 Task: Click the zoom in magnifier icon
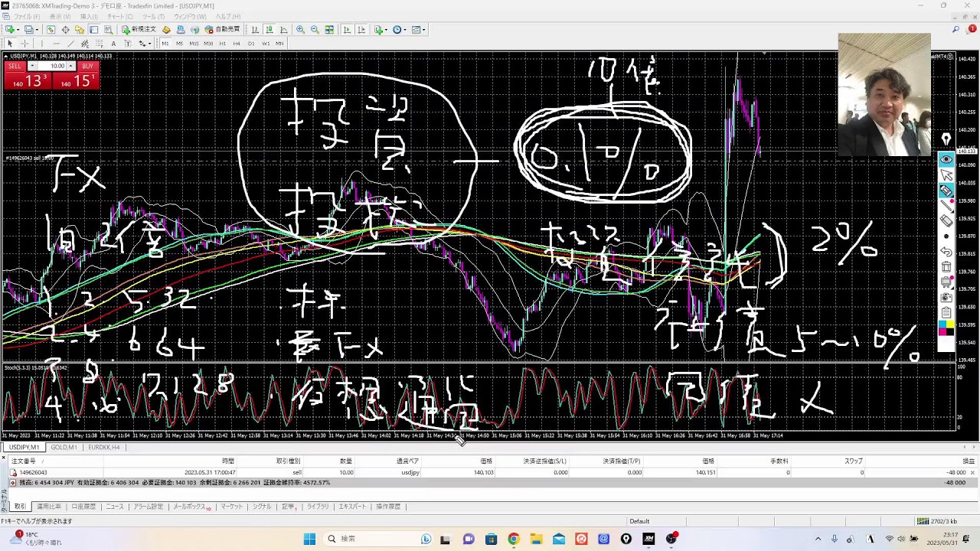[x=300, y=30]
